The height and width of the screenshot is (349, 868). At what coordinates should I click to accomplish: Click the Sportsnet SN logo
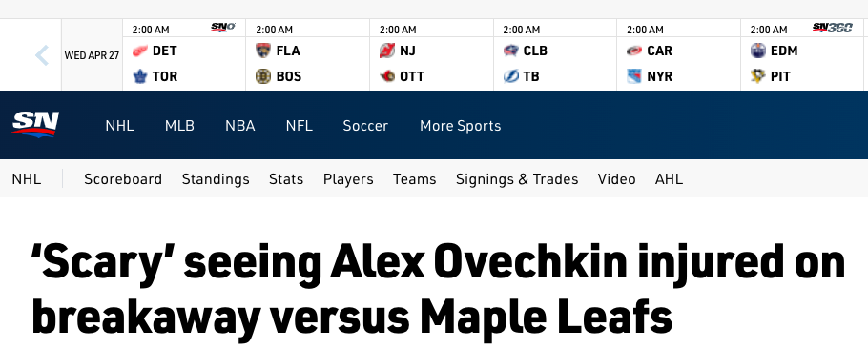point(35,125)
